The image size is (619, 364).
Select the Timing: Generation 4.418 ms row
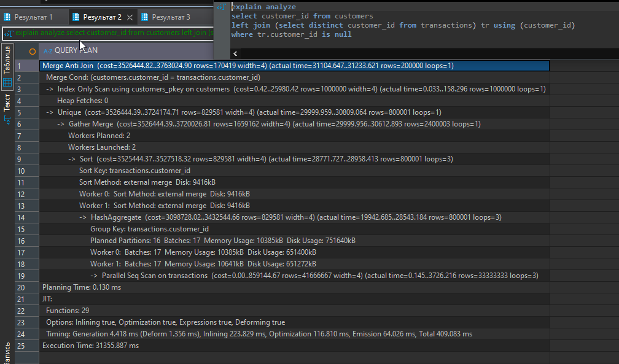294,333
